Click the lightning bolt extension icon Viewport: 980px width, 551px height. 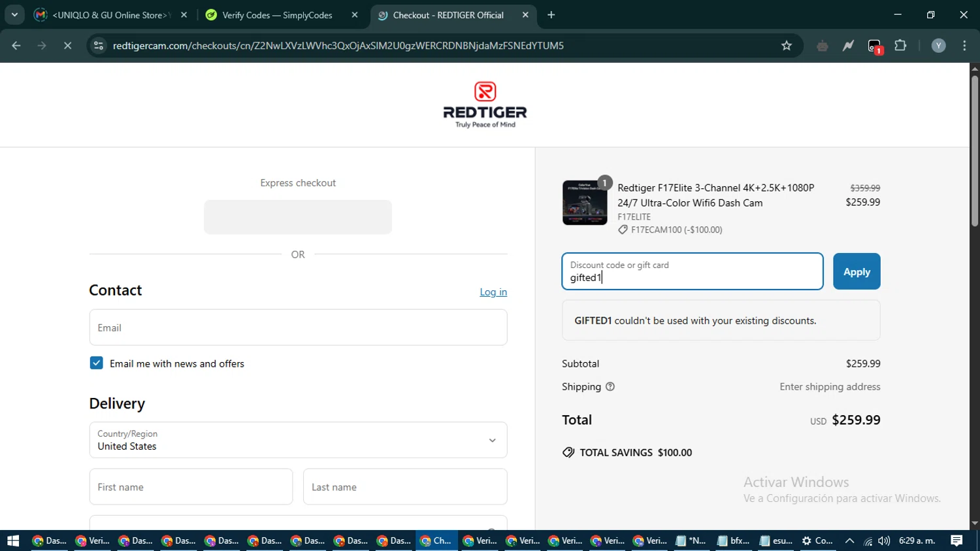pyautogui.click(x=848, y=46)
